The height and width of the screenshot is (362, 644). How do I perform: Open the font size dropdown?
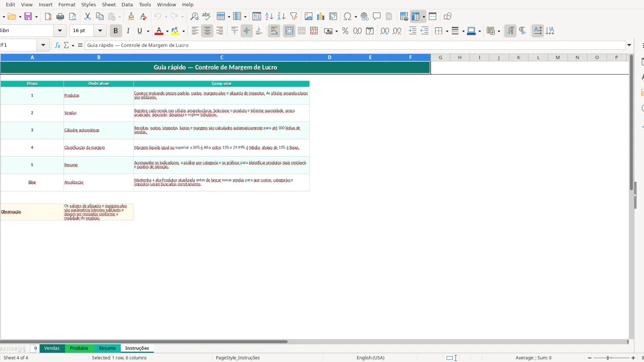pos(100,31)
